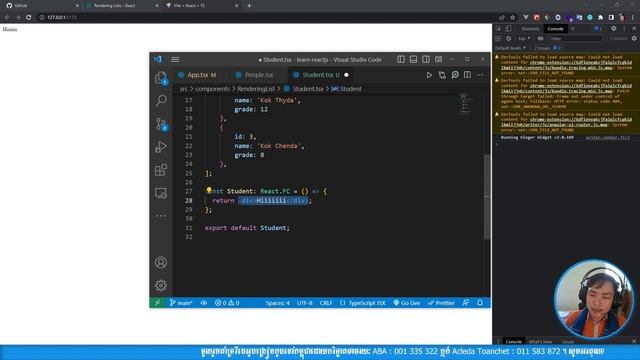The height and width of the screenshot is (360, 640).
Task: Toggle the bottom panel in VS Code
Action: 413,60
